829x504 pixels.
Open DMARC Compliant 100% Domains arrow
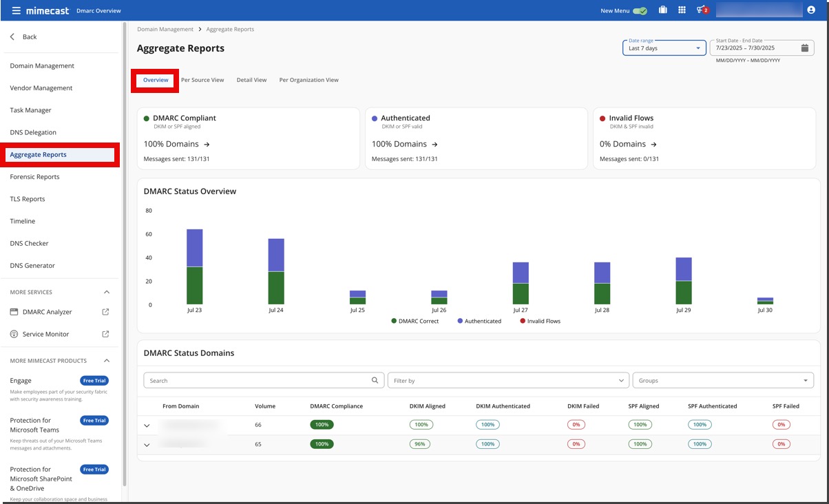coord(207,145)
